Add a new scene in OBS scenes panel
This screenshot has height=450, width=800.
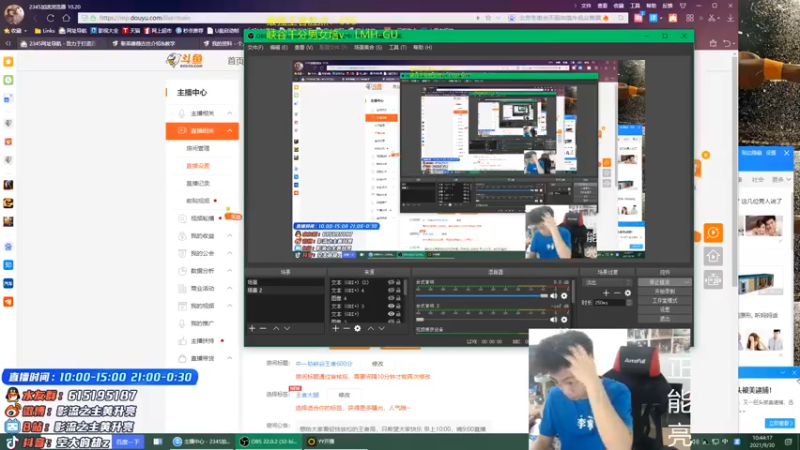[252, 329]
